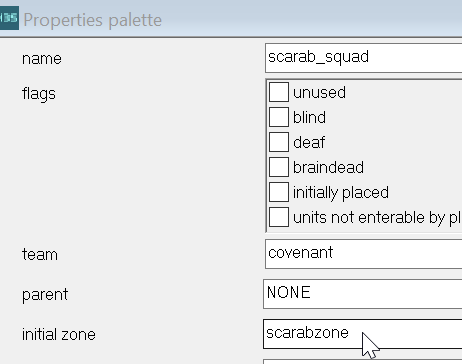Tick the initially placed checkbox
462x364 pixels.
coord(279,192)
